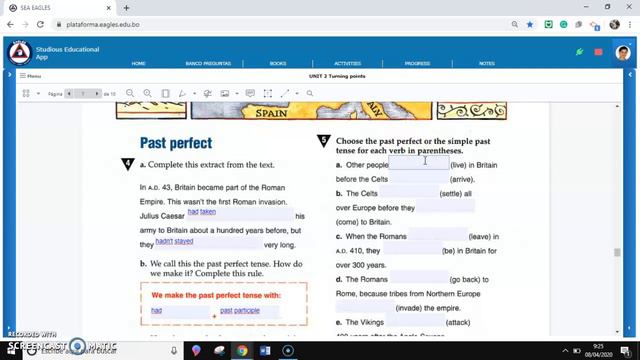Viewport: 640px width, 360px height.
Task: Click the 'had' rule answer field
Action: click(180, 311)
